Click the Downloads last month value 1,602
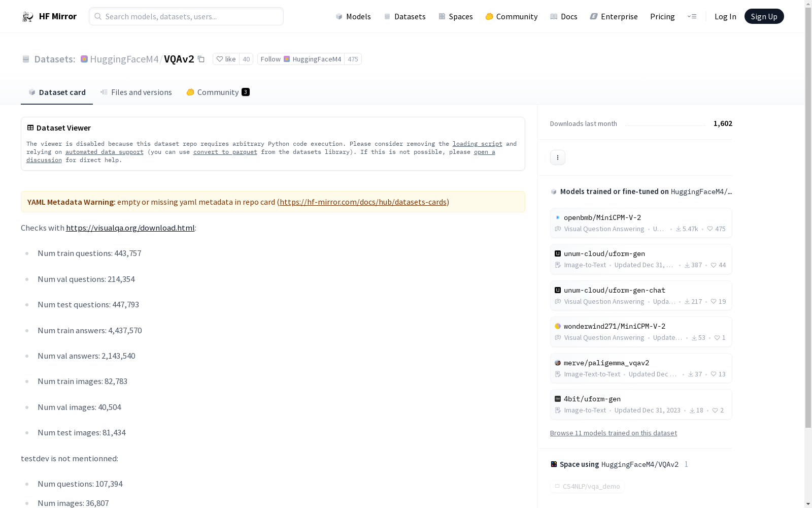The image size is (812, 508). [x=723, y=123]
